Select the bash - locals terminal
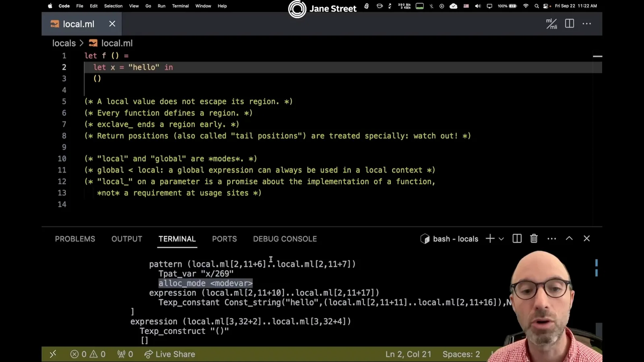Viewport: 644px width, 362px height. pyautogui.click(x=449, y=239)
